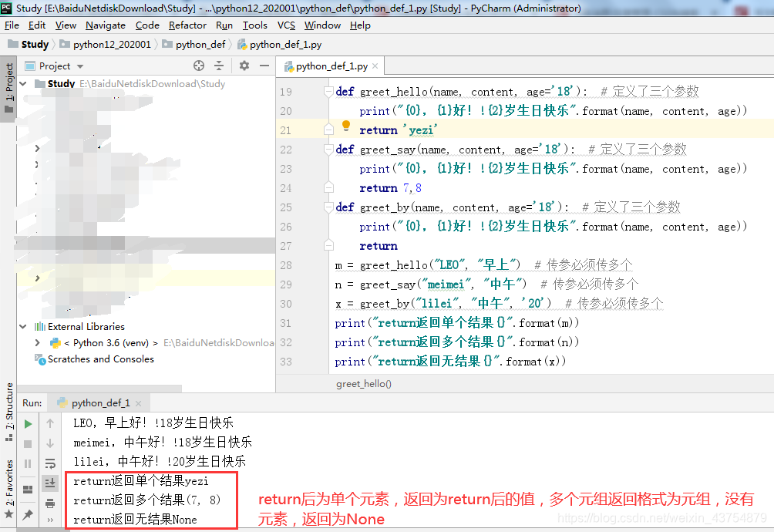Click Study breadcrumb in navigation bar
The image size is (774, 532).
pyautogui.click(x=29, y=45)
